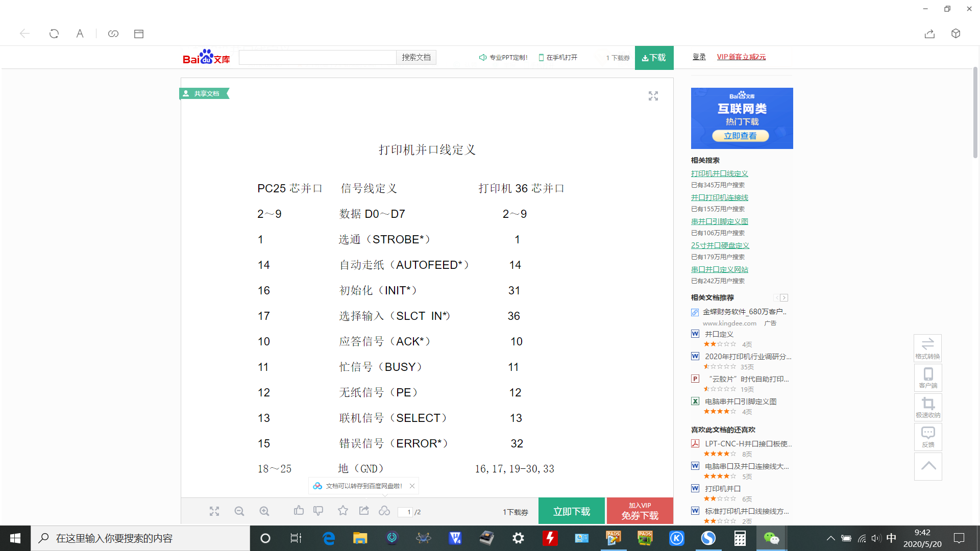Open 标准打印机并口线接线方 document

click(747, 511)
